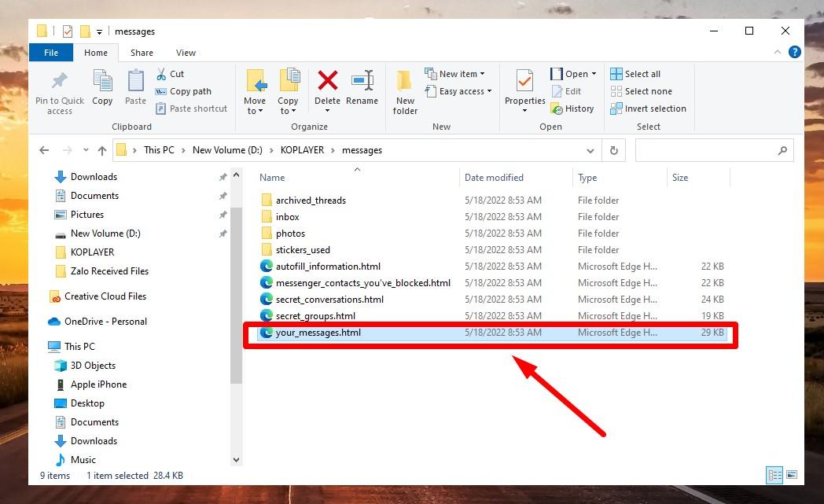Image resolution: width=824 pixels, height=504 pixels.
Task: Click the Pin to Quick access icon
Action: coord(59,82)
